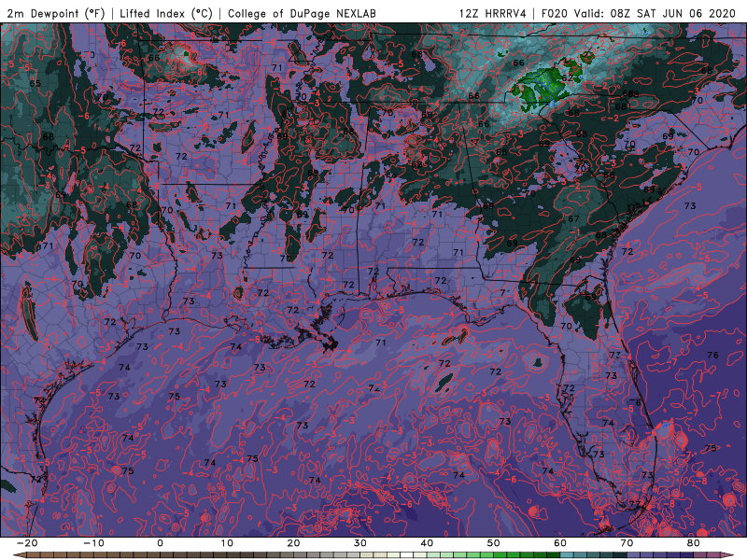747x560 pixels.
Task: Click the 76 dewpoint value east of Florida
Action: pyautogui.click(x=712, y=356)
